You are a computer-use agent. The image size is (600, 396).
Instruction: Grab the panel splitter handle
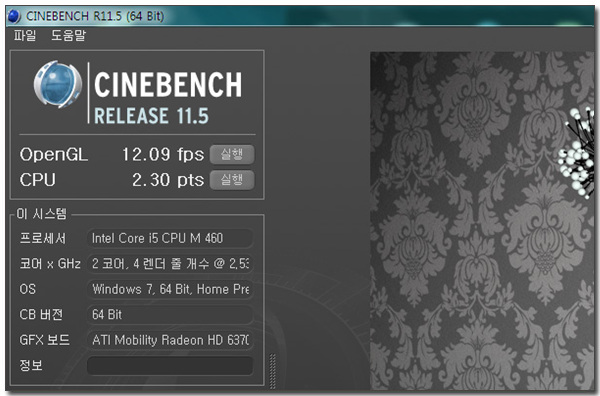pyautogui.click(x=272, y=371)
